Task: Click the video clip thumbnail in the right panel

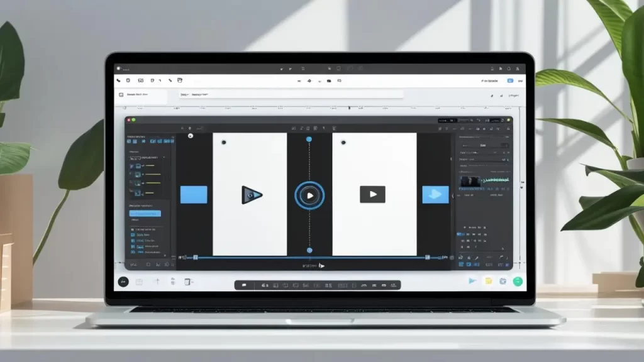Action: [470, 180]
